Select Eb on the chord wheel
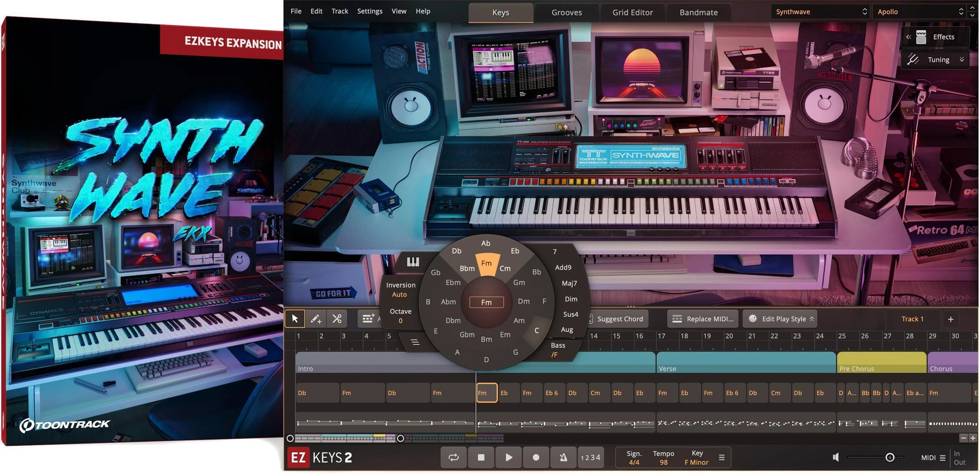This screenshot has height=474, width=980. point(515,251)
